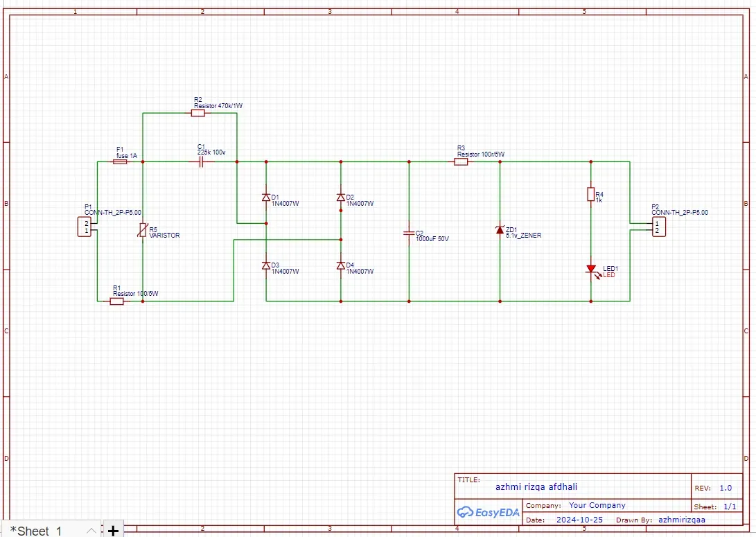Open the Sheet 1 tab
Viewport: 756px width, 537px height.
coord(36,531)
